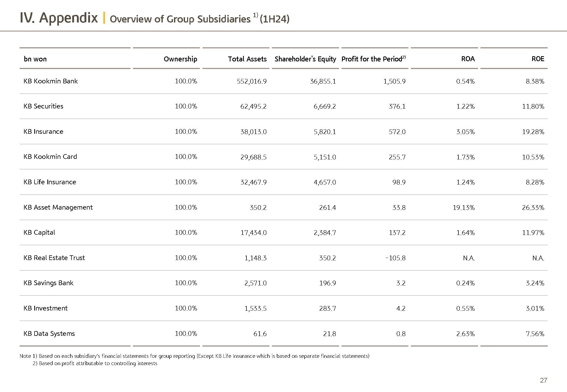Click KB Investment shareholder's equity 283.7

click(x=327, y=308)
